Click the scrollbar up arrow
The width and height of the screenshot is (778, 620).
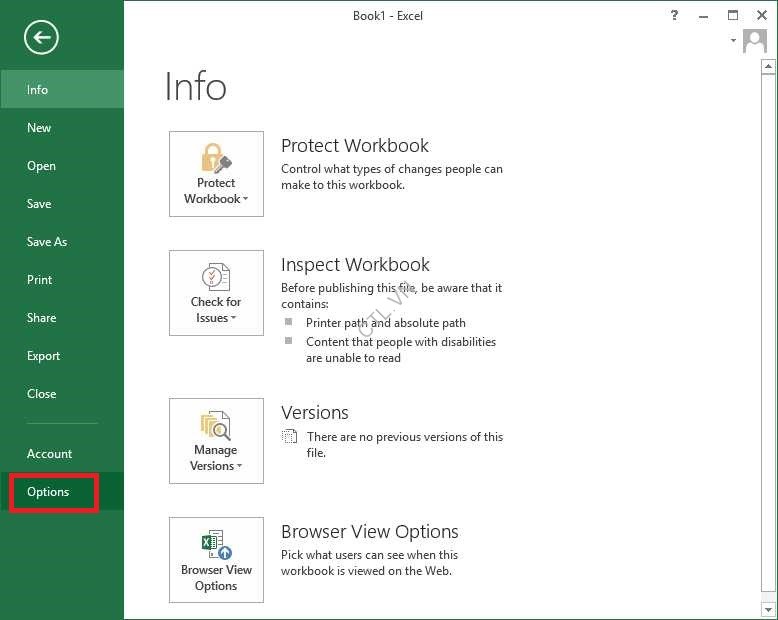(x=768, y=66)
